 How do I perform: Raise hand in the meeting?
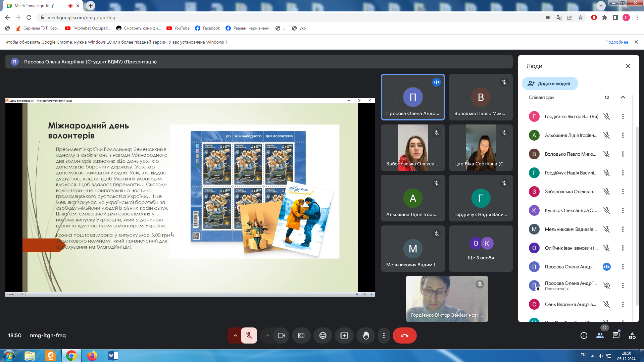(366, 335)
